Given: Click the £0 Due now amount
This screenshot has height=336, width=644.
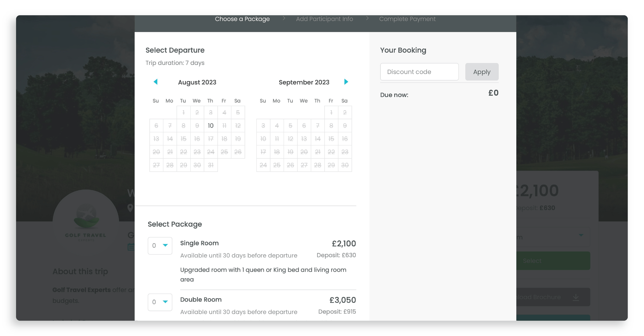Looking at the screenshot, I should coord(493,93).
